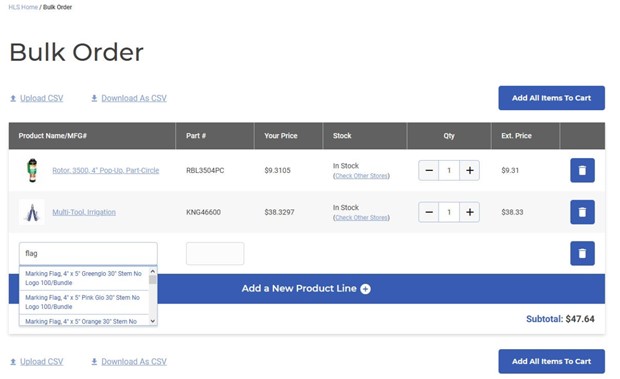Click the empty Part # input field
The height and width of the screenshot is (379, 620).
(x=215, y=253)
